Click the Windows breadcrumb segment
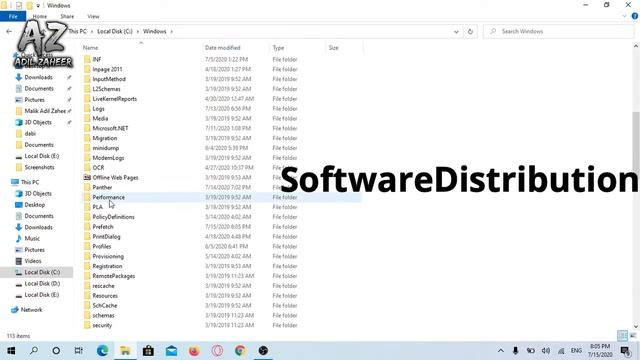 pos(154,31)
